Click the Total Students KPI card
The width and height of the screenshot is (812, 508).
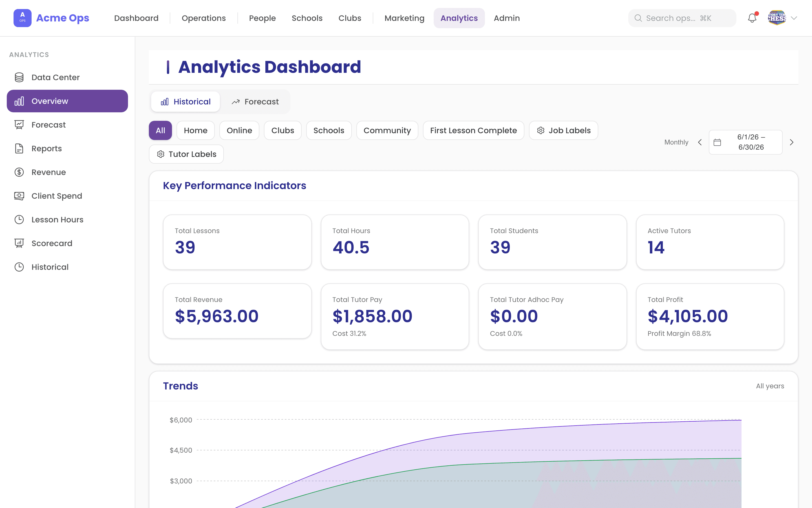pos(552,242)
